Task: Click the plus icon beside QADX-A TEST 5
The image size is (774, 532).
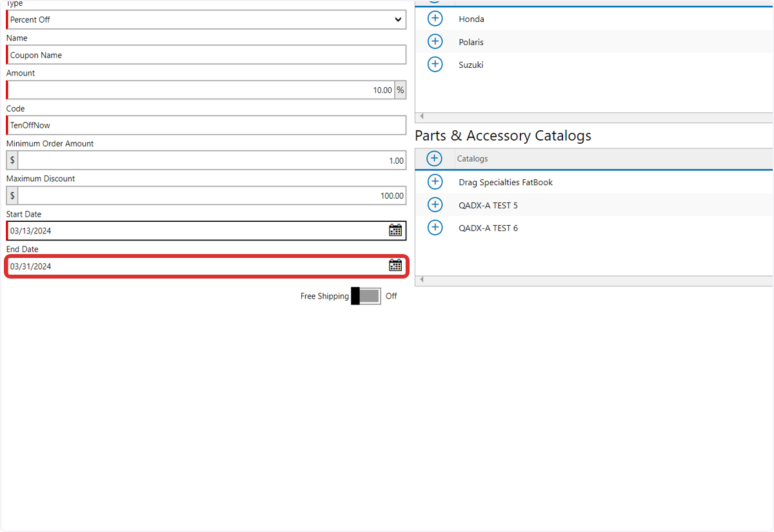Action: tap(435, 205)
